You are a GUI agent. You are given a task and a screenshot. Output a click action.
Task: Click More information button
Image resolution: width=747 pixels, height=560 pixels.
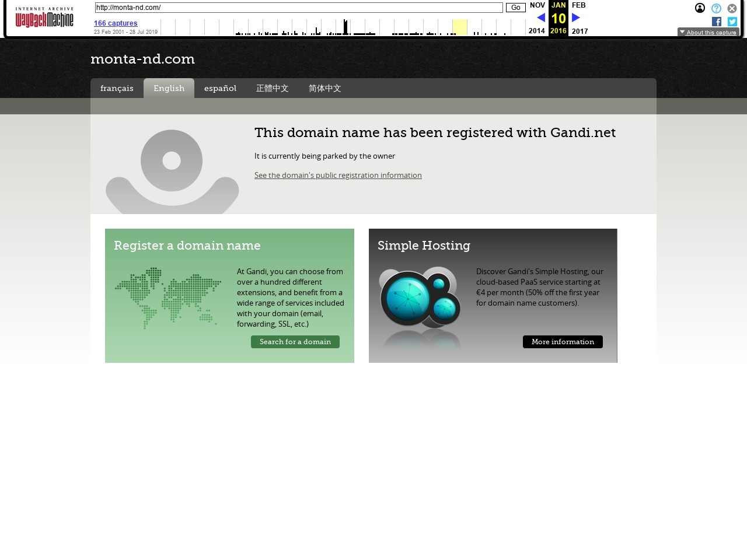pyautogui.click(x=563, y=342)
